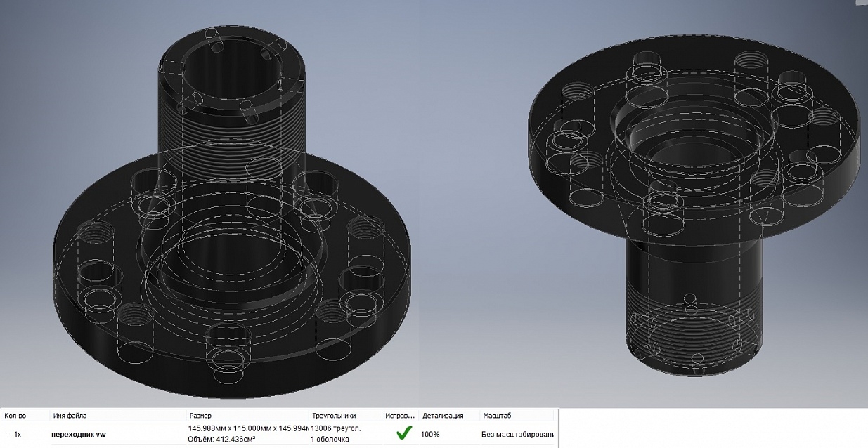This screenshot has height=448, width=868.
Task: Click the green repaired checkmark icon
Action: 403,433
